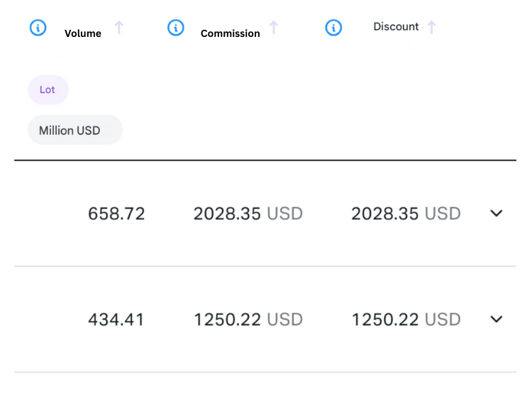Select the 1250.22 USD commission value
Image resolution: width=532 pixels, height=396 pixels.
(x=248, y=319)
